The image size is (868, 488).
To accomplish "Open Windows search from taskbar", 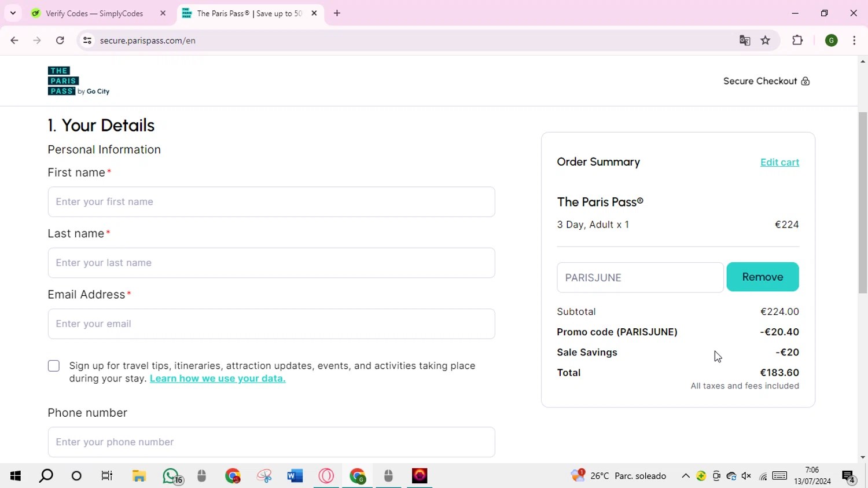I will [x=46, y=476].
